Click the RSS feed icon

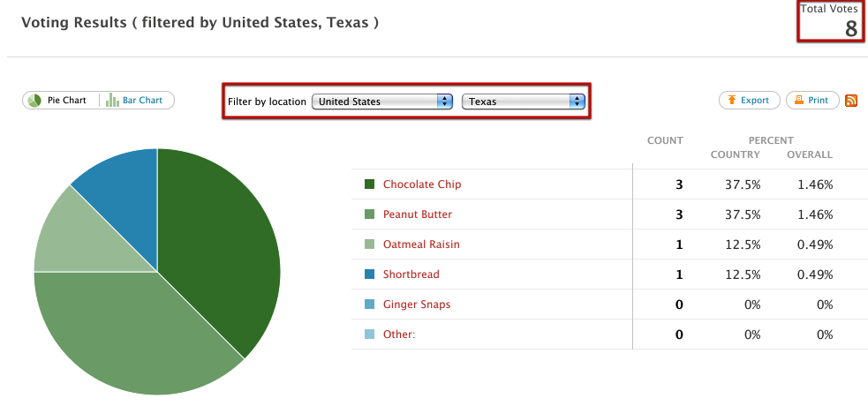click(x=852, y=101)
